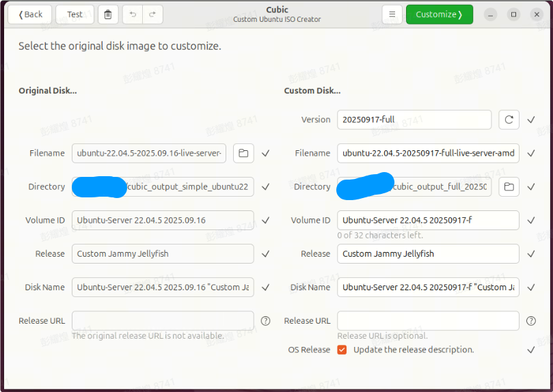Click original Release URL help icon
553x392 pixels.
[x=266, y=320]
